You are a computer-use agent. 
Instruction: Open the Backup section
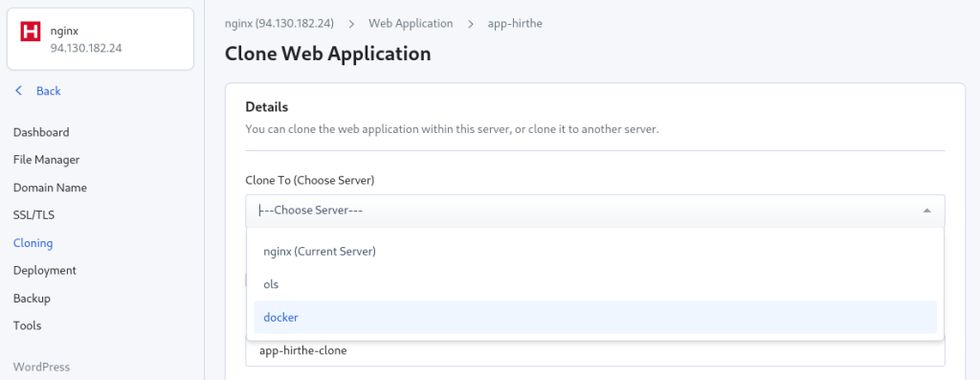pyautogui.click(x=32, y=298)
